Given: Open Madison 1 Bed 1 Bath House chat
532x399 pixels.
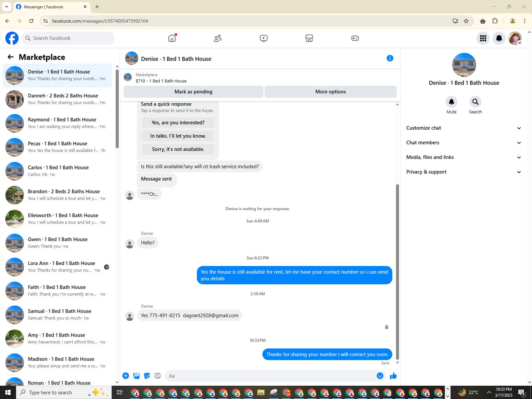Looking at the screenshot, I should pos(57,363).
